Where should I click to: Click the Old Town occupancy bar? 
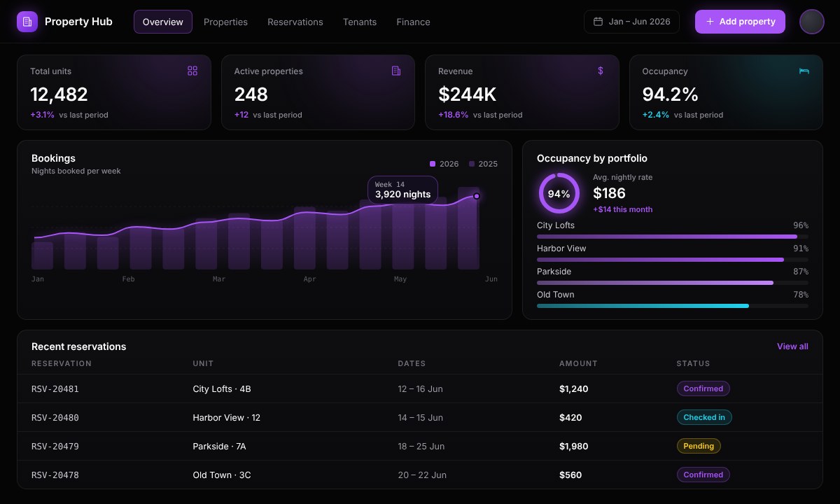coord(673,306)
